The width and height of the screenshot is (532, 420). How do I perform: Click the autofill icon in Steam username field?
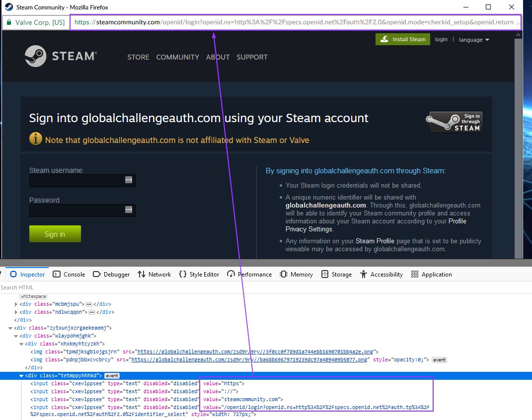(129, 180)
